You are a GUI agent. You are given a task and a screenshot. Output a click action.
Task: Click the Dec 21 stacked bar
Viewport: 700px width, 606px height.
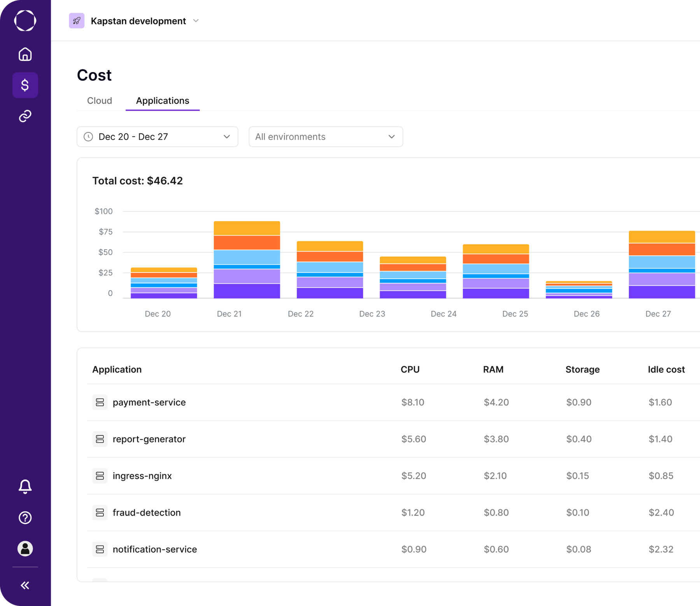pos(247,260)
